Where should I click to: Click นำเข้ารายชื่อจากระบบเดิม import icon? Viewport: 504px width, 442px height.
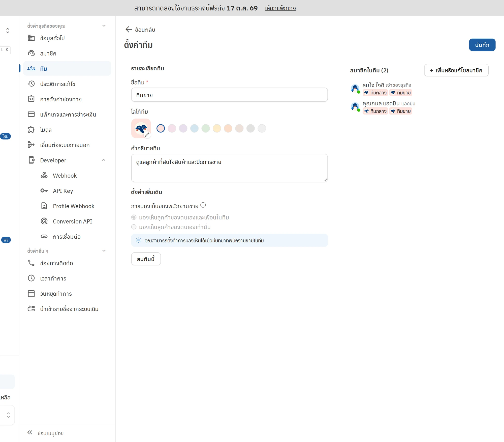(x=31, y=309)
